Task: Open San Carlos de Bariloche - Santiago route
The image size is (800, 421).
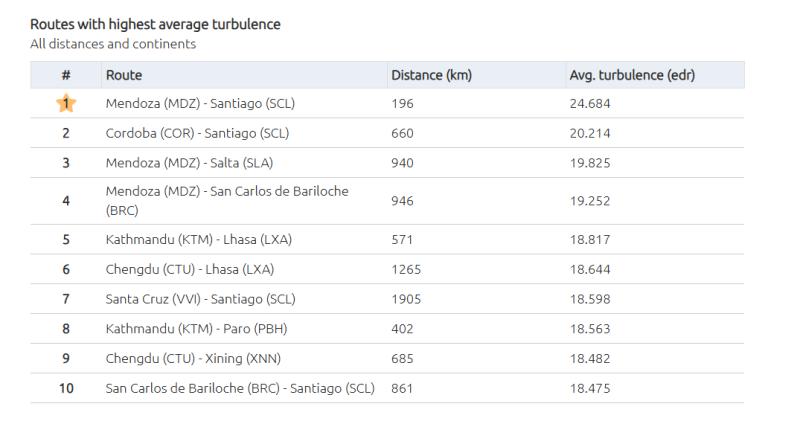Action: coord(239,388)
